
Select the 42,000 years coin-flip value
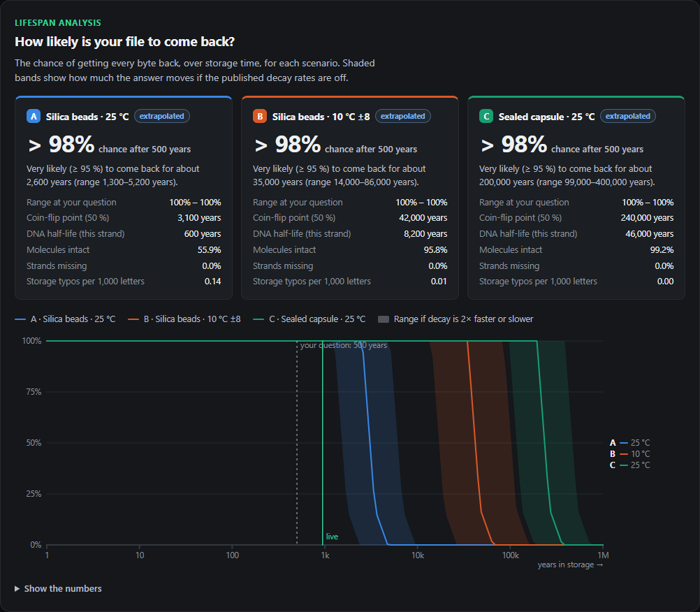coord(423,218)
